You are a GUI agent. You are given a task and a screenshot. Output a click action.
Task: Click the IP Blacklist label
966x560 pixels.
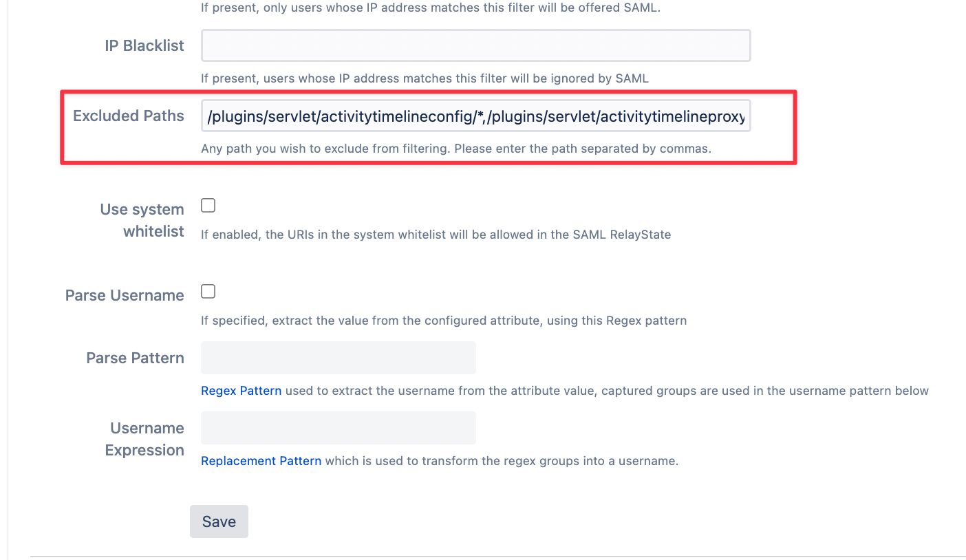(x=144, y=46)
